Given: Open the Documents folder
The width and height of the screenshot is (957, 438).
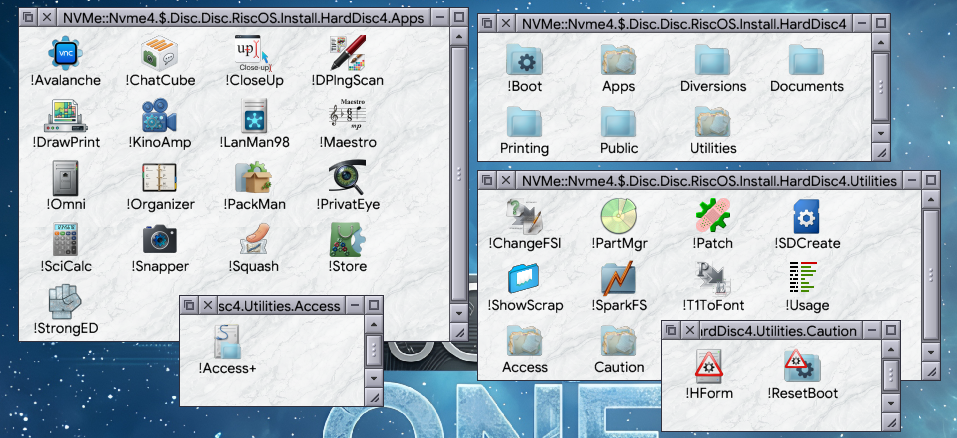Looking at the screenshot, I should 807,60.
